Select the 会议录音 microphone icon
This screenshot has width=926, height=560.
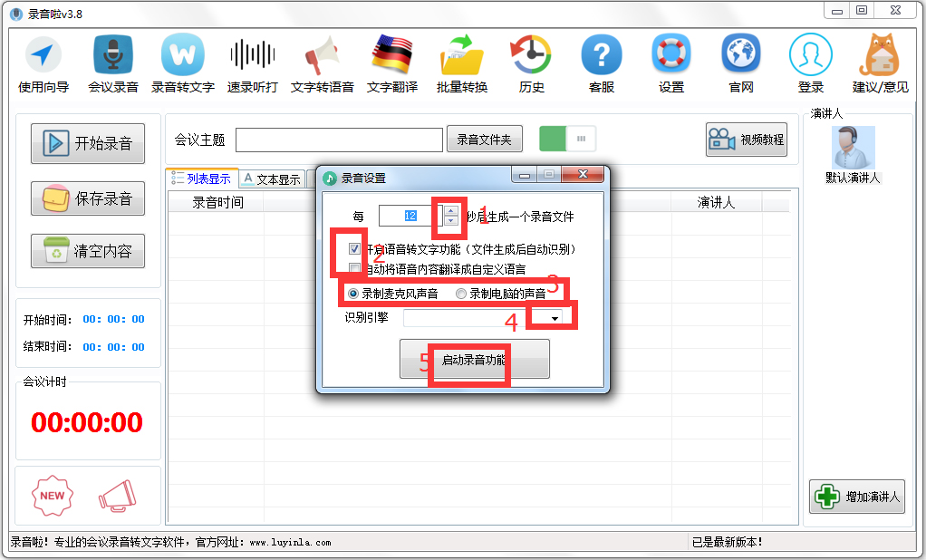(x=112, y=54)
